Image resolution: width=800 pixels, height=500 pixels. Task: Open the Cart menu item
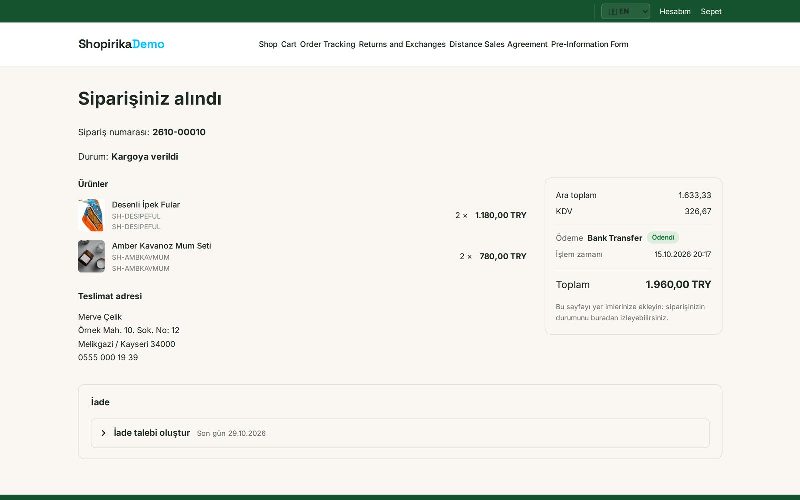pos(288,44)
